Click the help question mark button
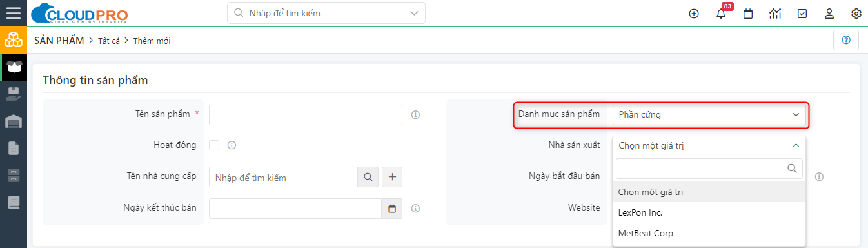This screenshot has height=248, width=868. point(846,40)
